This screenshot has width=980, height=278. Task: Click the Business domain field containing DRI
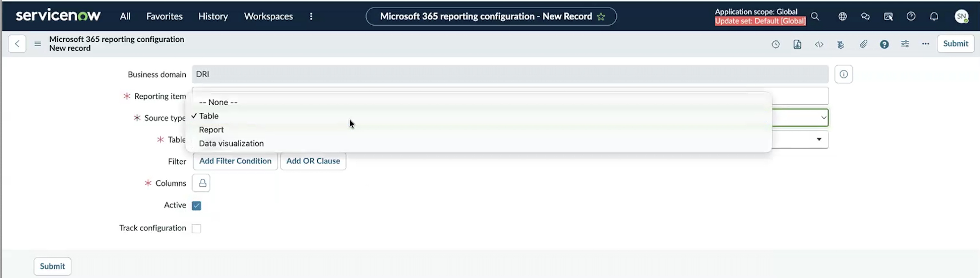510,74
